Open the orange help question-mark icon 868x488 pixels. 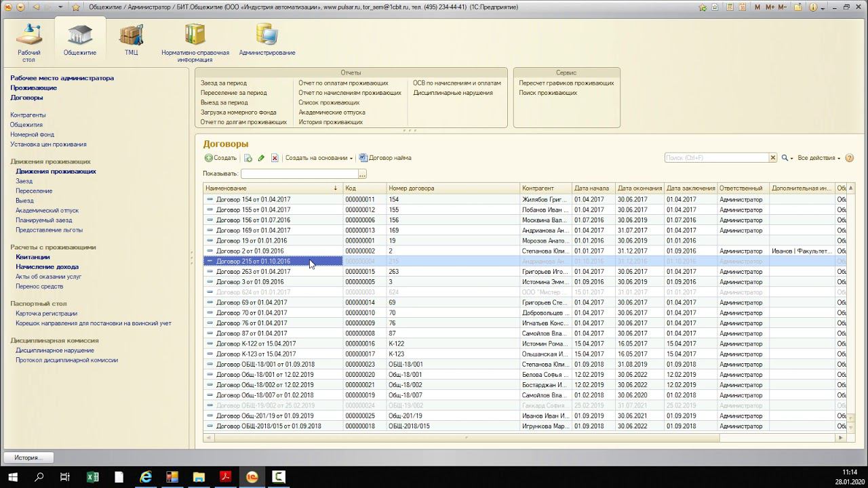849,158
